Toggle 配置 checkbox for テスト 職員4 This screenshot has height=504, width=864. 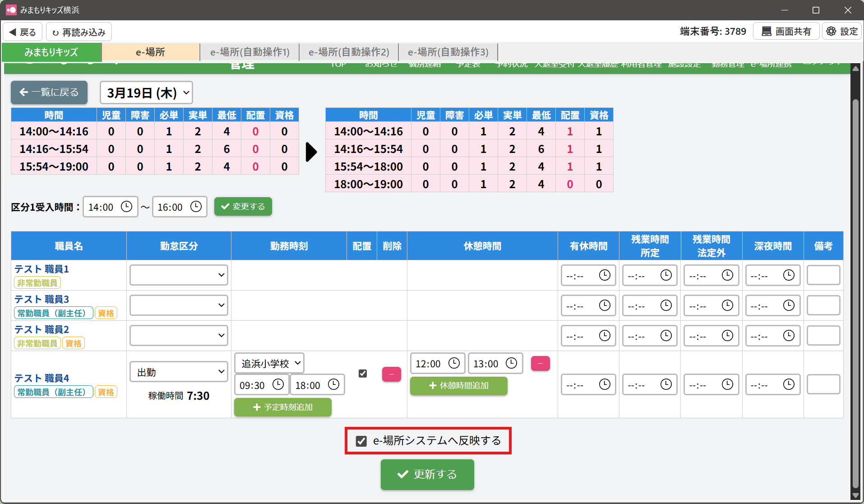tap(362, 374)
